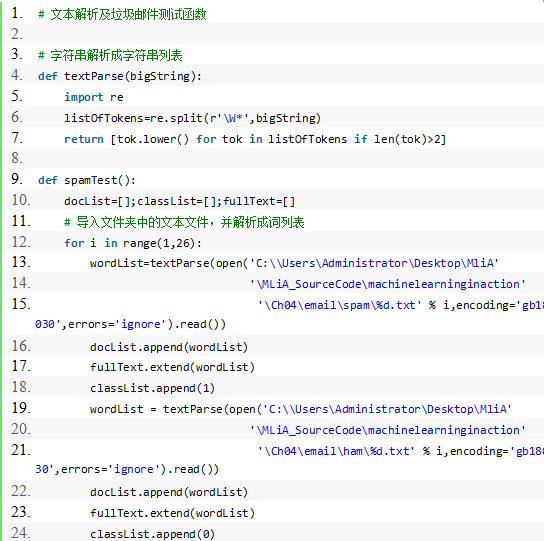
Task: Click the 'listOfTokens=re.split' statement on line 6
Action: [x=192, y=118]
